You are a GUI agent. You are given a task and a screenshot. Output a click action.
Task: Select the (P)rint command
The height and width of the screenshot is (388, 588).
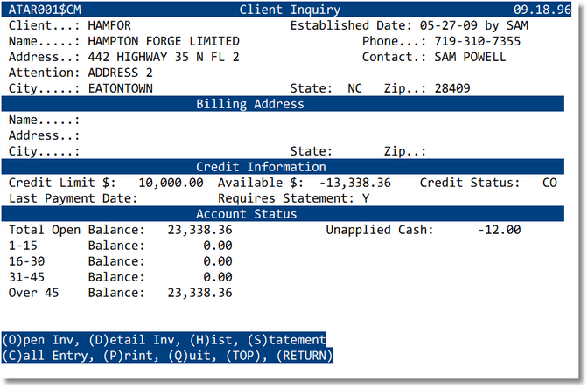[126, 356]
